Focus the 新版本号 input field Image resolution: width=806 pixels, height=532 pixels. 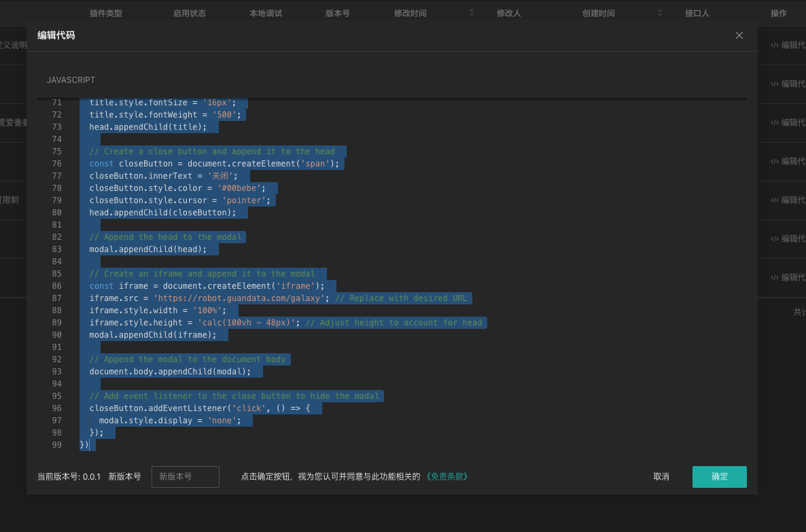point(185,476)
